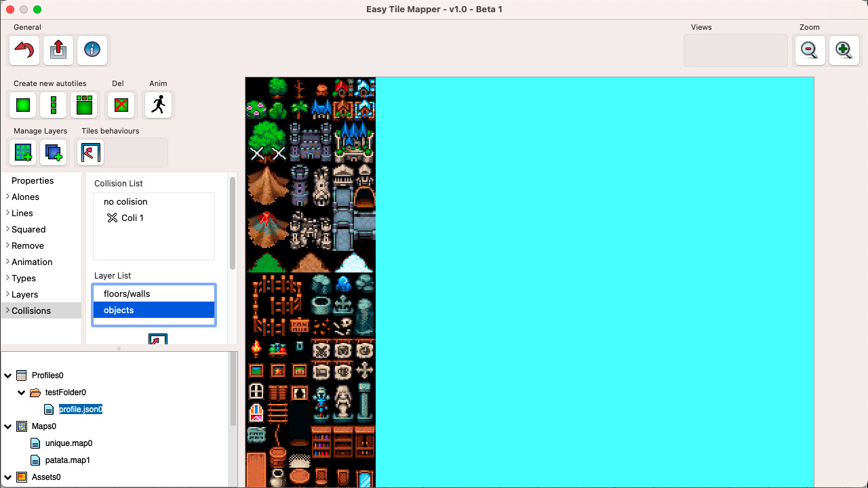Open the patata.map1 file
868x488 pixels.
click(x=68, y=460)
